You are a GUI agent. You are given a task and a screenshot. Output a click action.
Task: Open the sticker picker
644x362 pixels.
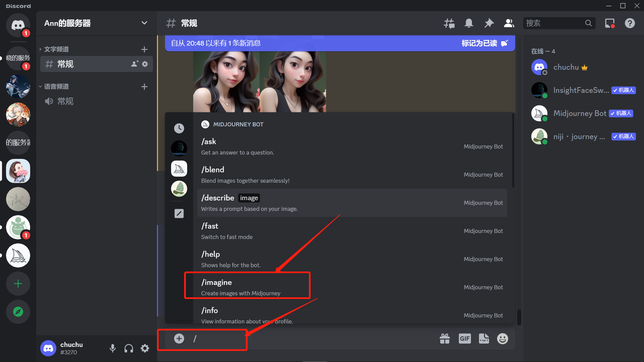click(x=484, y=339)
